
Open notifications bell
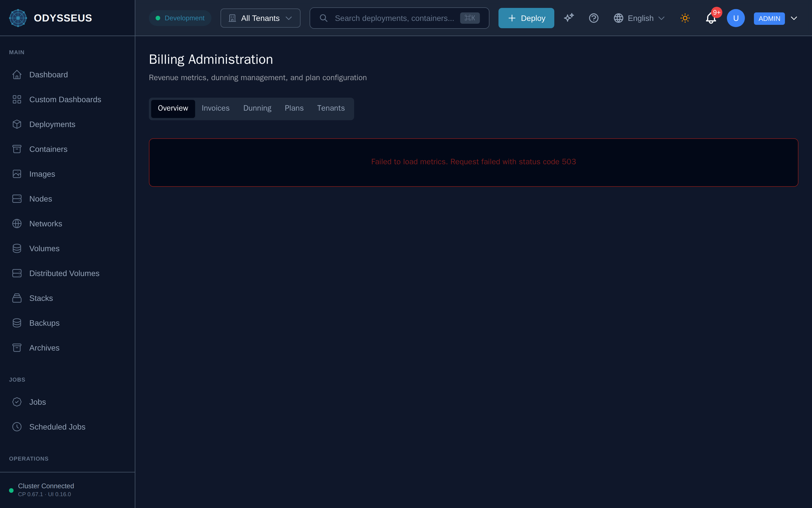click(x=711, y=18)
